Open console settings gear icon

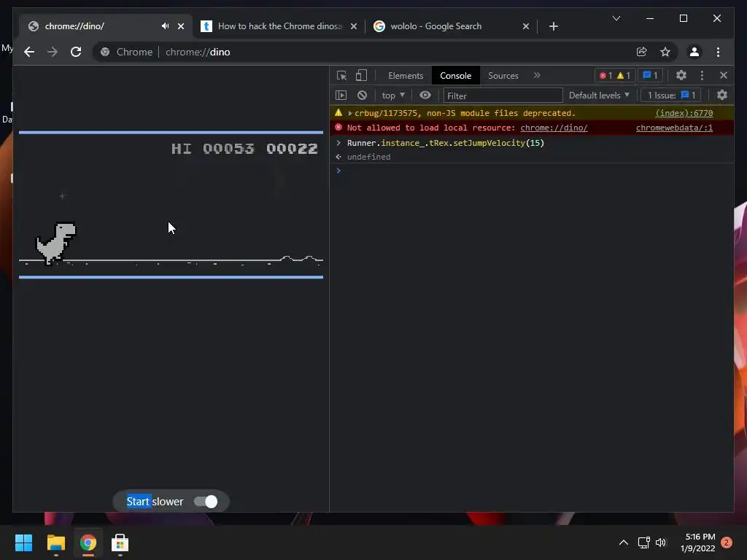click(x=722, y=95)
